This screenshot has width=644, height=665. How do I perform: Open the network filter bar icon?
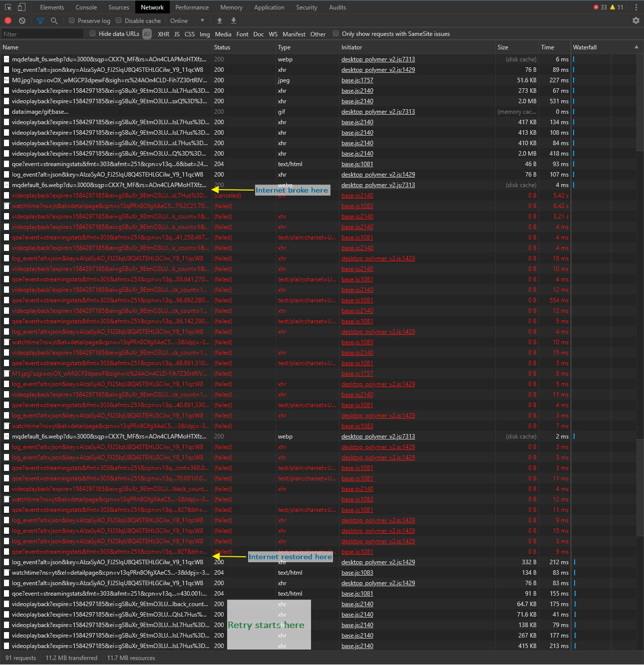click(40, 20)
